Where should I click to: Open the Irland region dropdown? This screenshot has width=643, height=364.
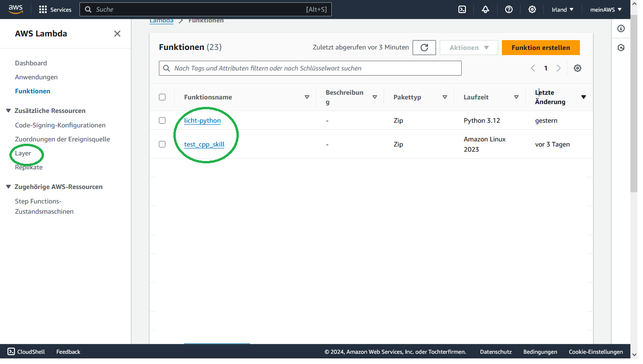(563, 9)
